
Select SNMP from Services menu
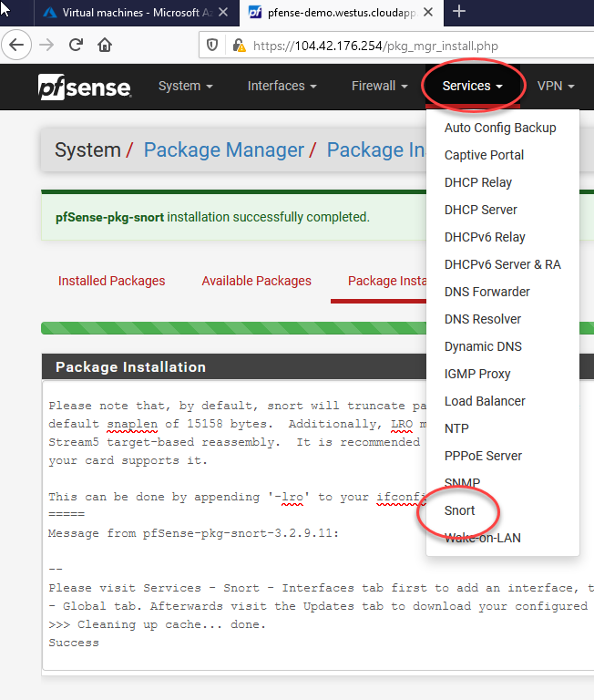(x=462, y=482)
